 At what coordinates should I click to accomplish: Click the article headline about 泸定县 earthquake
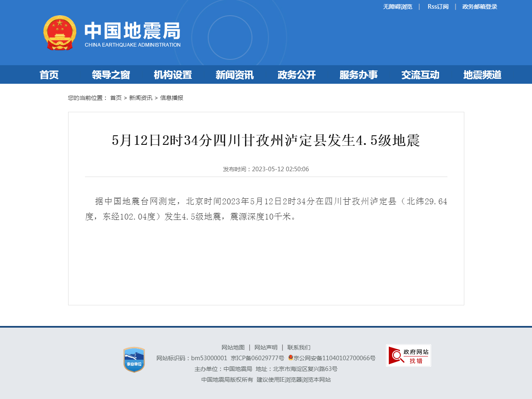coord(266,140)
